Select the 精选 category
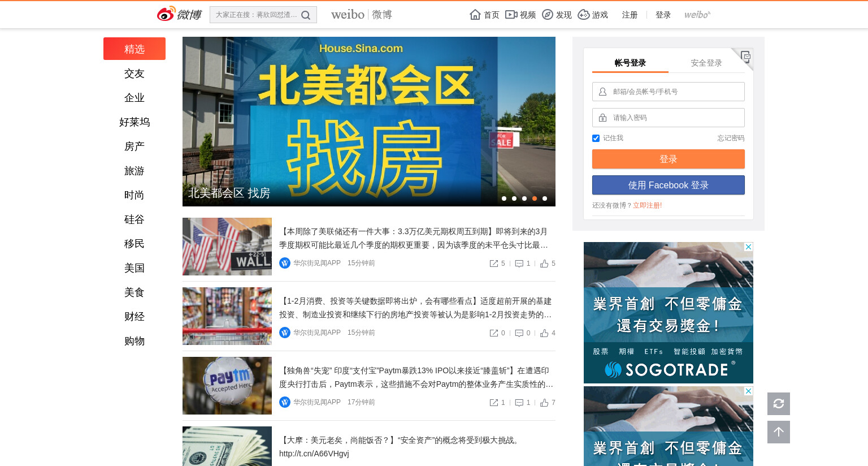 click(x=134, y=49)
